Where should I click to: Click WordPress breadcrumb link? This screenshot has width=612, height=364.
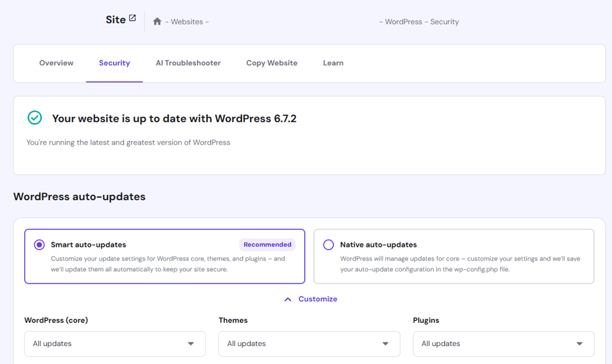pos(403,22)
